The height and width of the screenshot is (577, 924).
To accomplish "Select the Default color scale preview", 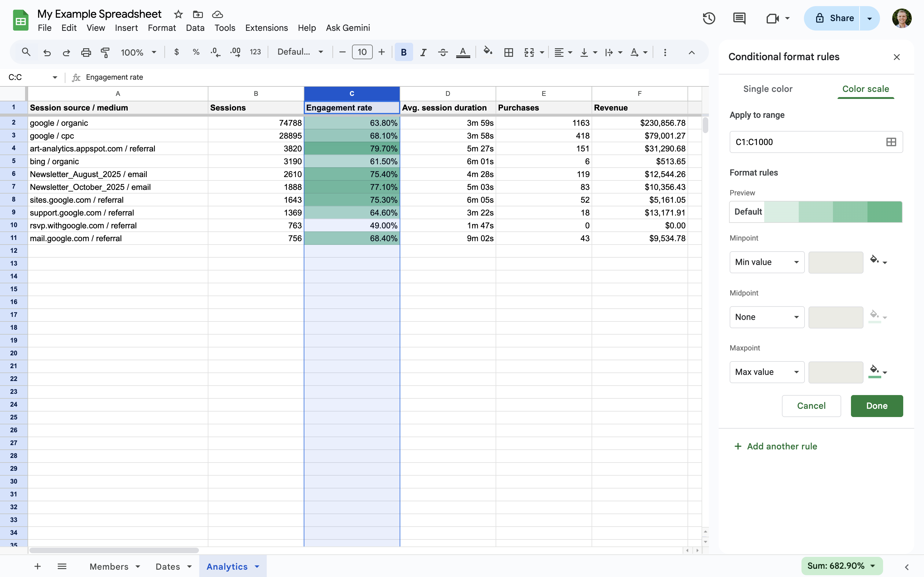I will (x=816, y=212).
